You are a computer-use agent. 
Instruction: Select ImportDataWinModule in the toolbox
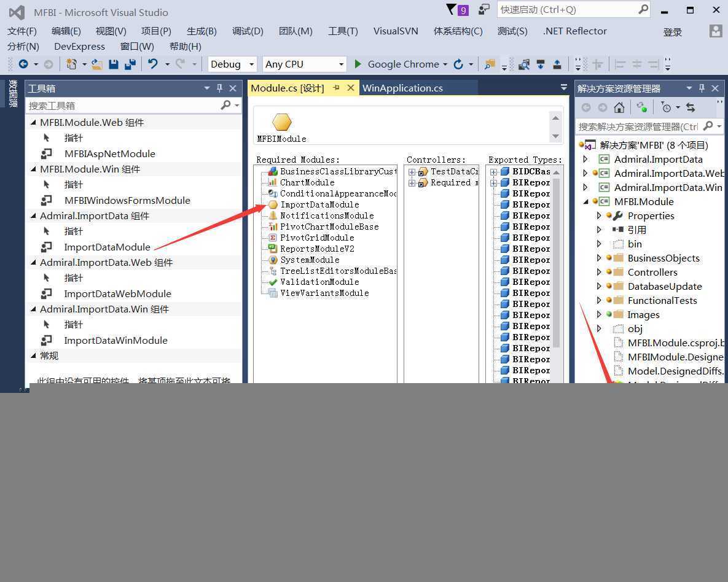click(x=115, y=340)
